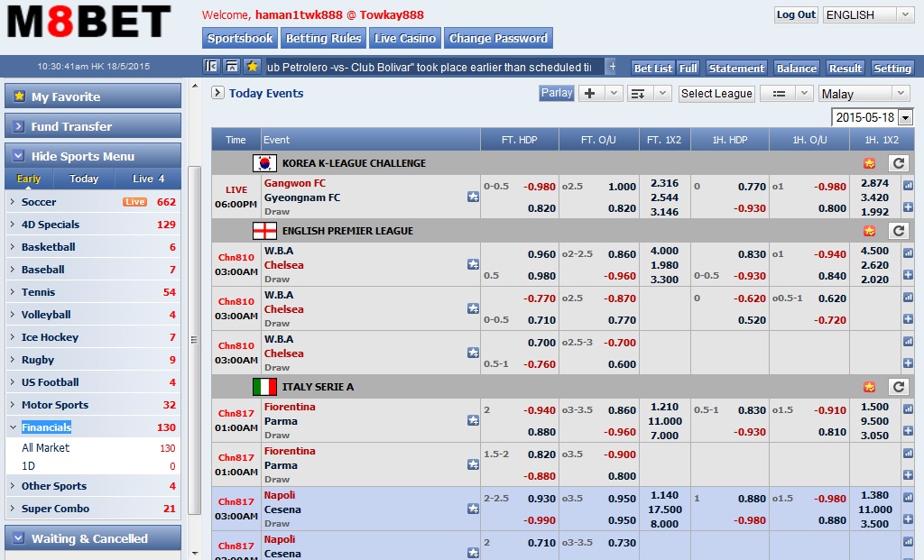This screenshot has width=924, height=560.
Task: Favorite the Fiorentina vs Parma 2 handicap match
Action: (473, 420)
